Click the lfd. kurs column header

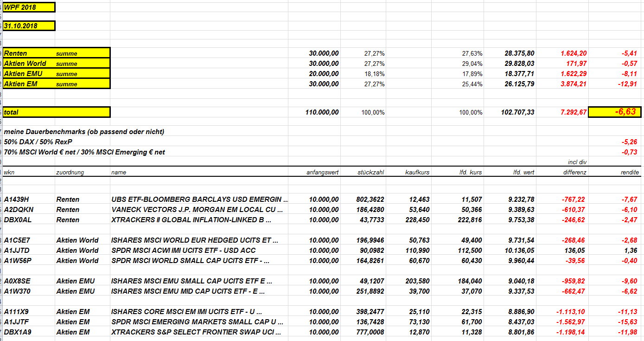click(x=470, y=172)
